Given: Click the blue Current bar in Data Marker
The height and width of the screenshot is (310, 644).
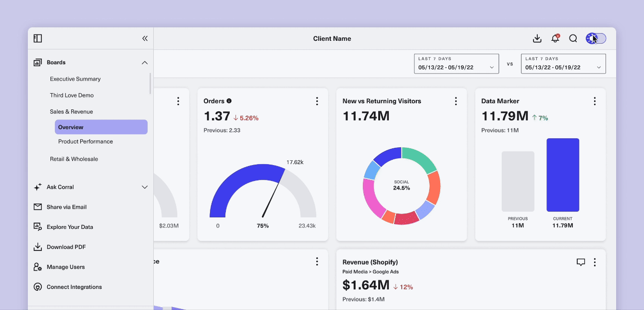Looking at the screenshot, I should 563,175.
